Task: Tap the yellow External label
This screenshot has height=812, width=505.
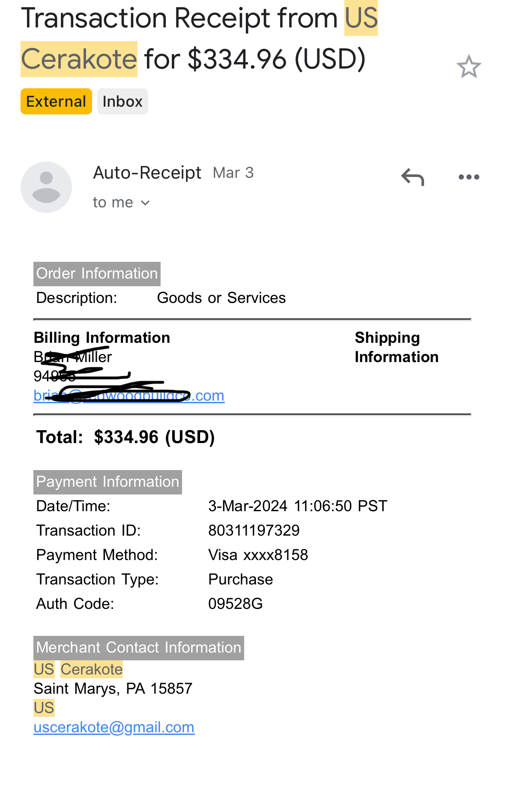Action: click(56, 102)
